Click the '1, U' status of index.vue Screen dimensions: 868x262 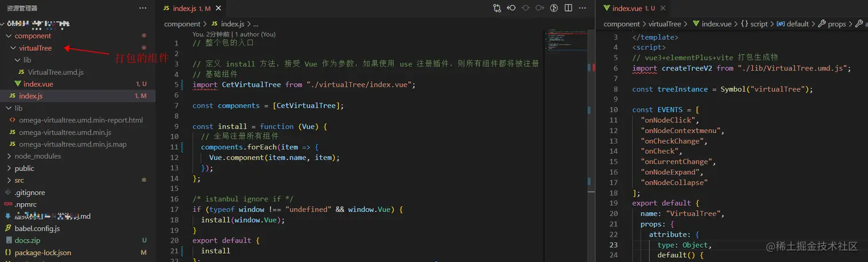[141, 84]
